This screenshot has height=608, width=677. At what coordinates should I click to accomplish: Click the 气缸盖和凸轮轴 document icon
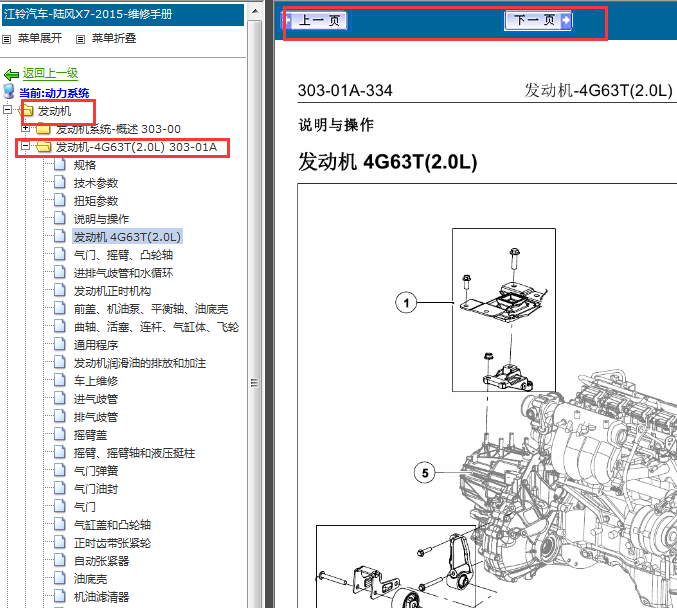point(60,524)
